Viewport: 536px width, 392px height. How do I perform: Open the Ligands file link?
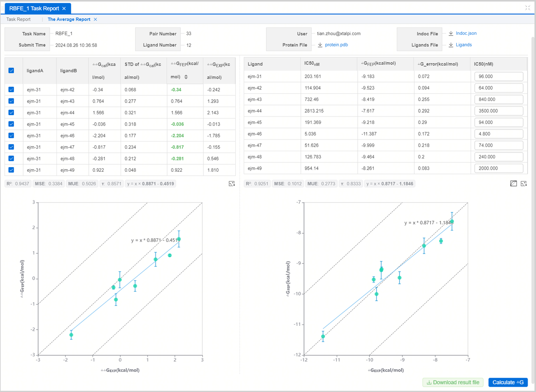pos(464,45)
